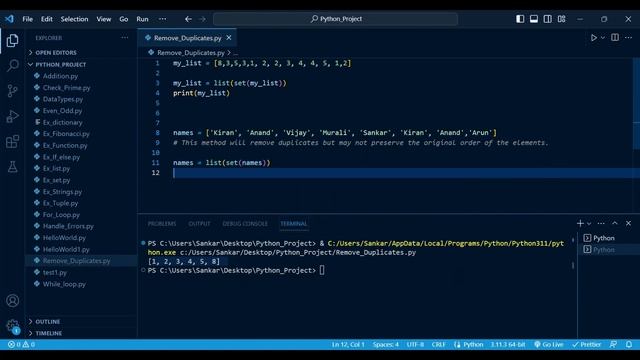Open Check_Prime.py in explorer
640x360 pixels.
point(66,88)
